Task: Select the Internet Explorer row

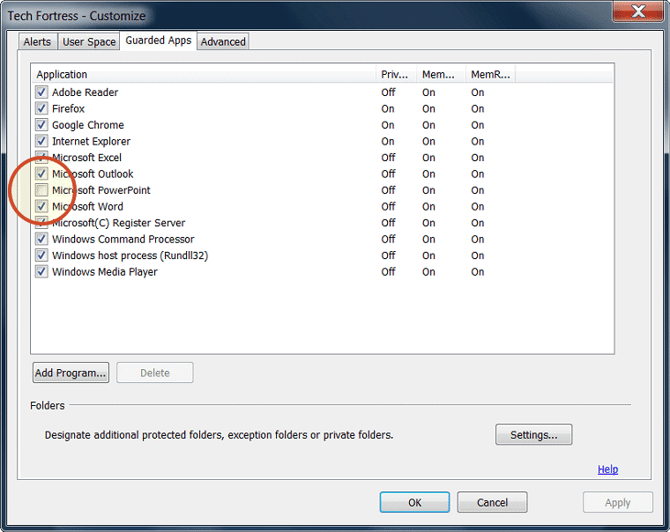Action: point(91,141)
